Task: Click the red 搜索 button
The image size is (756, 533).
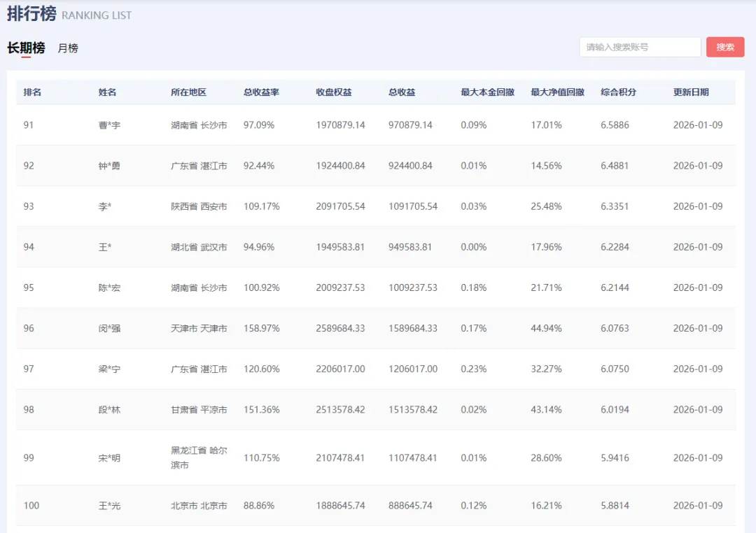Action: (725, 48)
